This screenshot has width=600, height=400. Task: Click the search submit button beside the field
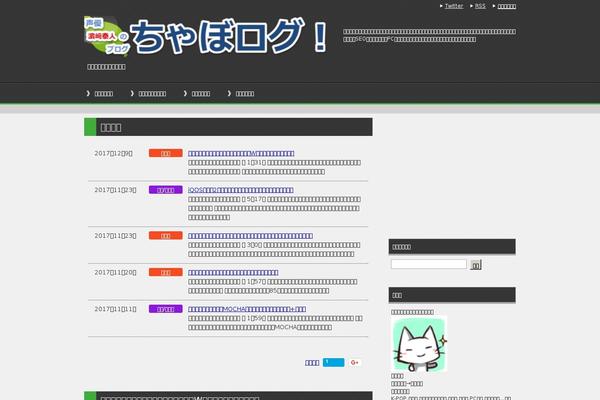point(476,264)
